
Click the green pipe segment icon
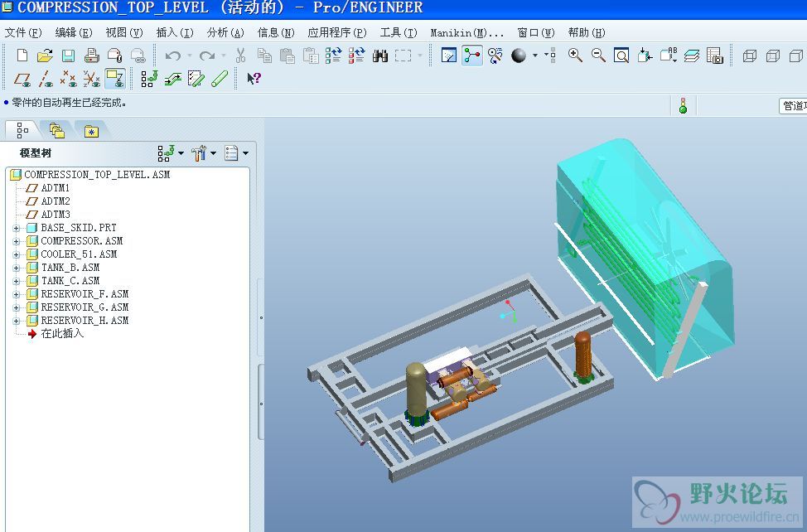point(220,79)
